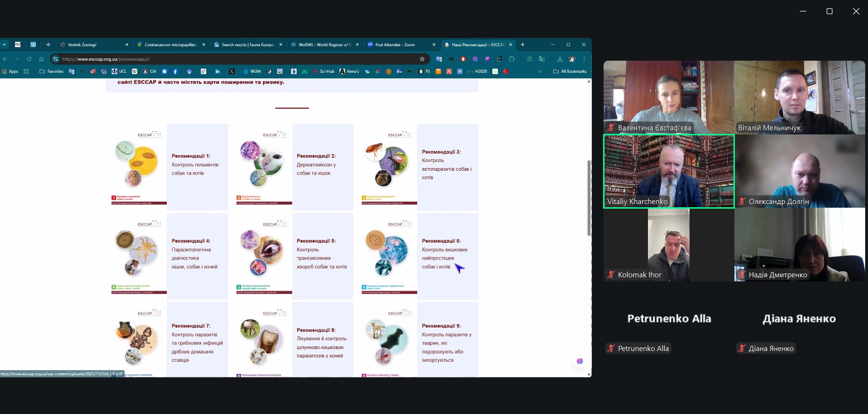The width and height of the screenshot is (868, 414).
Task: Expand the hidden bookmarks overflow chevron
Action: tap(540, 71)
